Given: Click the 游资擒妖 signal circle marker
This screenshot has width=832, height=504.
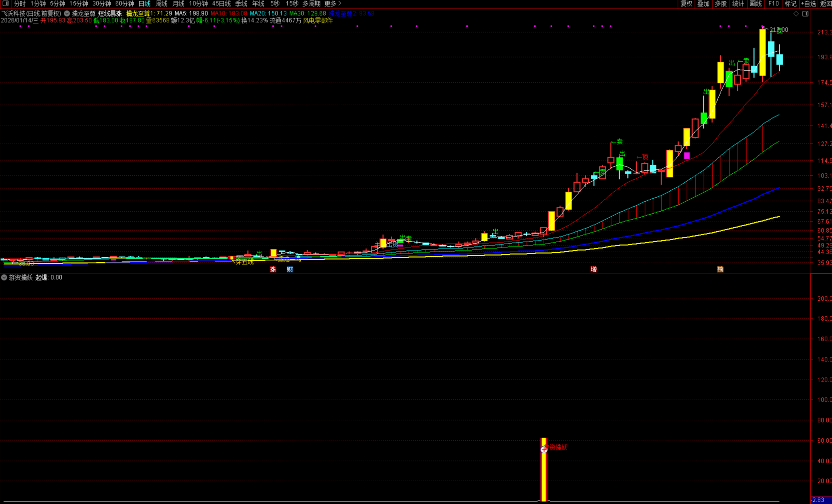Looking at the screenshot, I should pyautogui.click(x=544, y=449).
